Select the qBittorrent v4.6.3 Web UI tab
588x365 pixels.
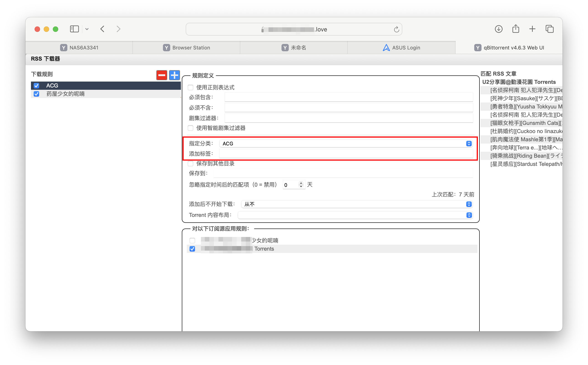click(509, 48)
